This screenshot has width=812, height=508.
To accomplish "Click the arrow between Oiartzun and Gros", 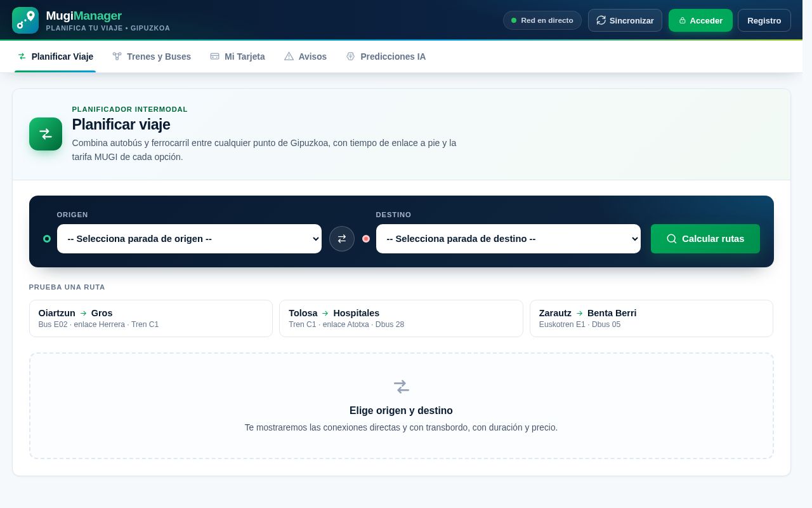I will coord(83,313).
